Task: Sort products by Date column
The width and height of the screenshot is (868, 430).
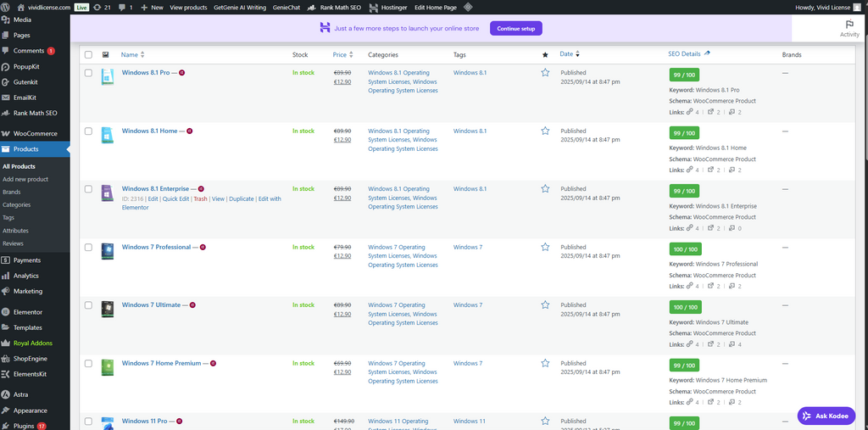Action: pos(570,54)
